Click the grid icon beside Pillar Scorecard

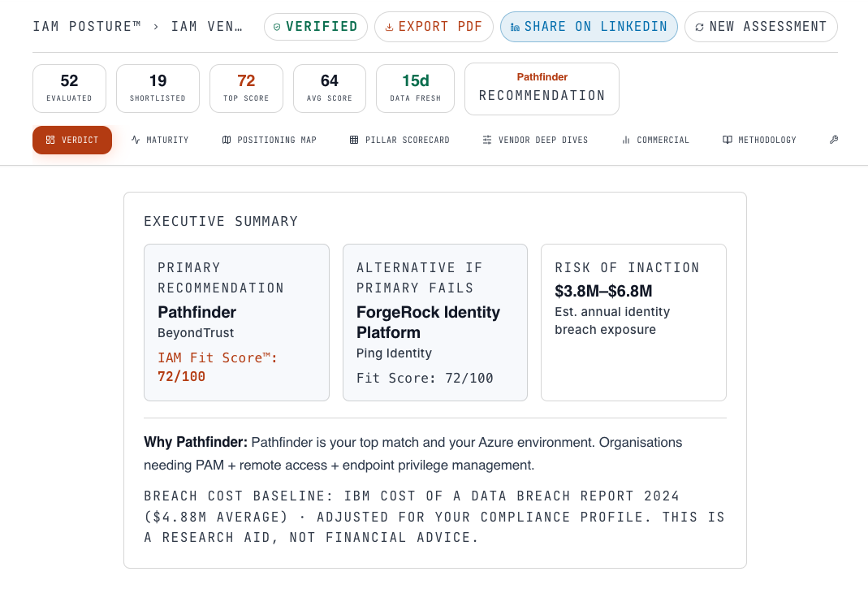coord(354,140)
